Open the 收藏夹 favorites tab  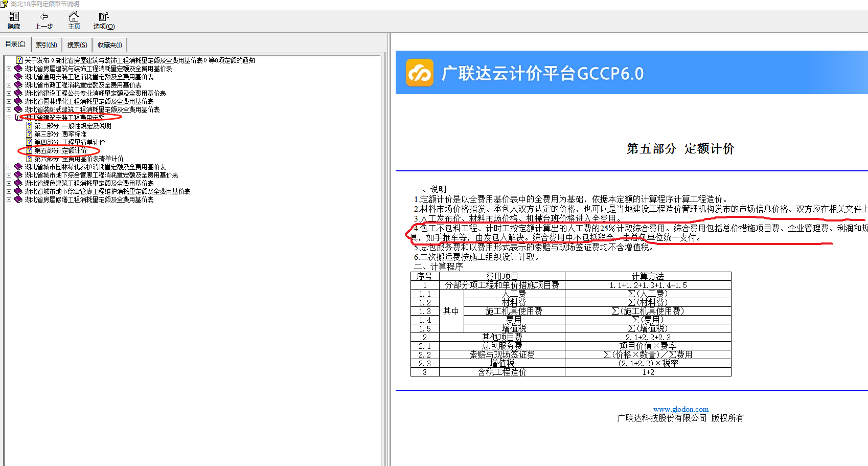pos(109,45)
